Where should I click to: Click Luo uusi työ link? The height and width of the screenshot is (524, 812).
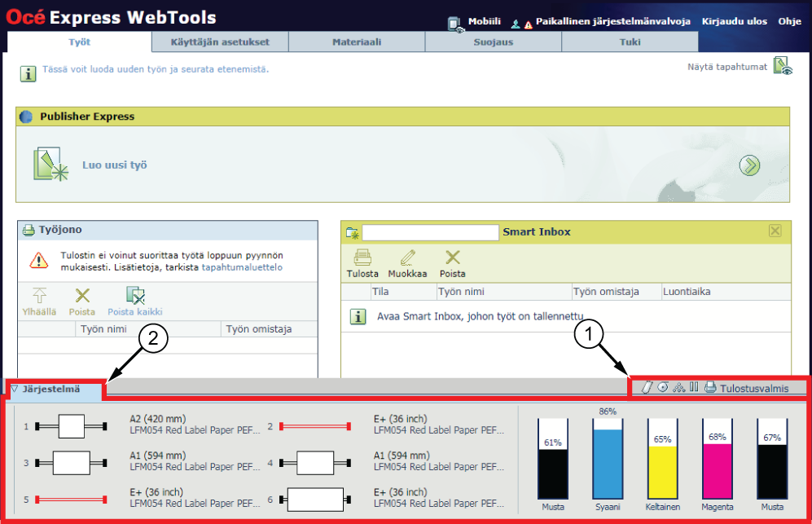(x=115, y=165)
